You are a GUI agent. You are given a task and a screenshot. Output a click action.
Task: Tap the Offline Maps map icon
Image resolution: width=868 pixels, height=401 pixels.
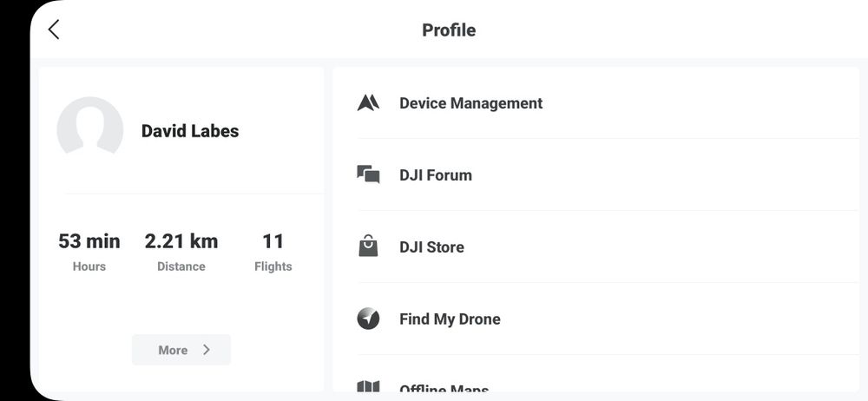(x=368, y=386)
